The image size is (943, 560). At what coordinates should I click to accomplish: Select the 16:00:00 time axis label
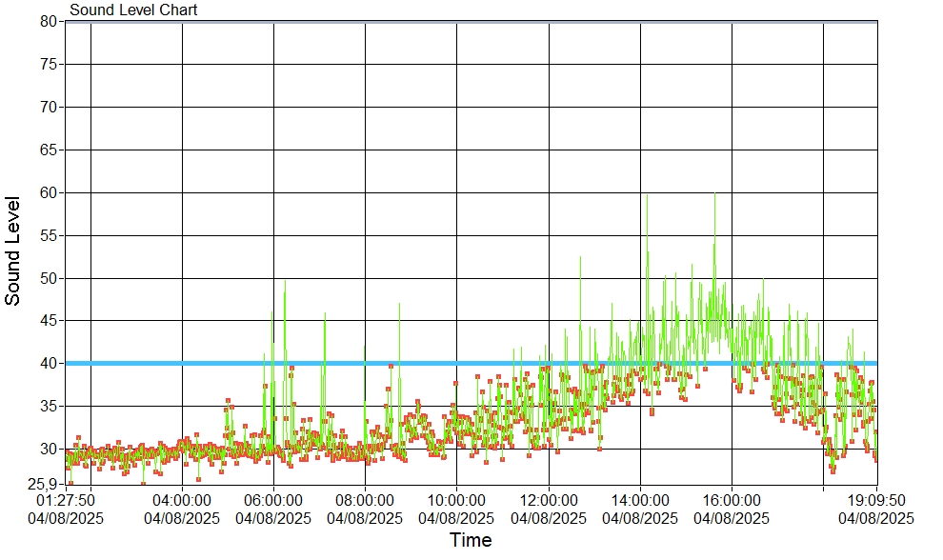tap(732, 500)
